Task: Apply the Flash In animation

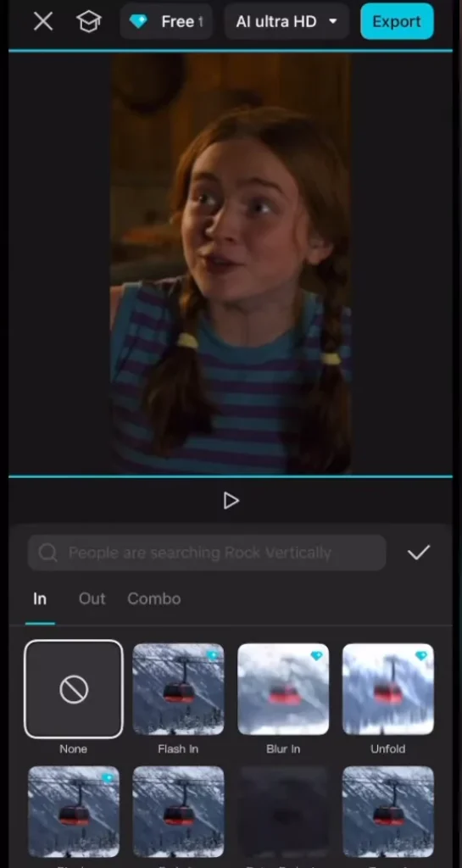Action: (178, 689)
